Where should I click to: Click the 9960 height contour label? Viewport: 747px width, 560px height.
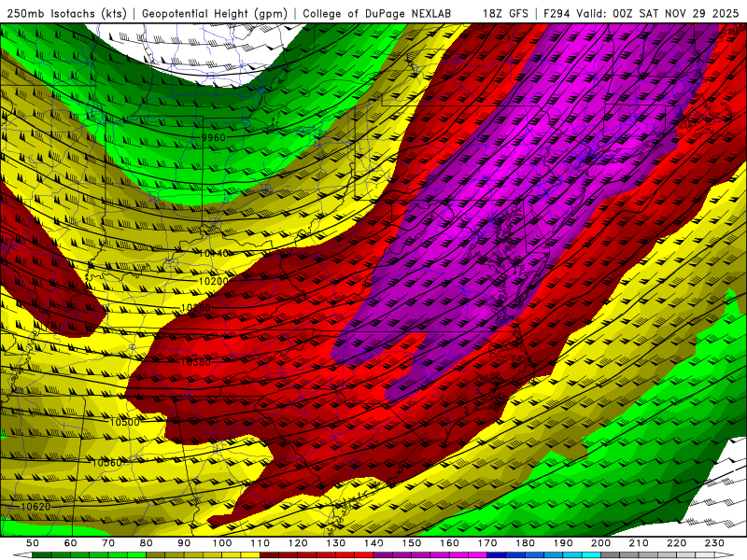click(x=213, y=137)
